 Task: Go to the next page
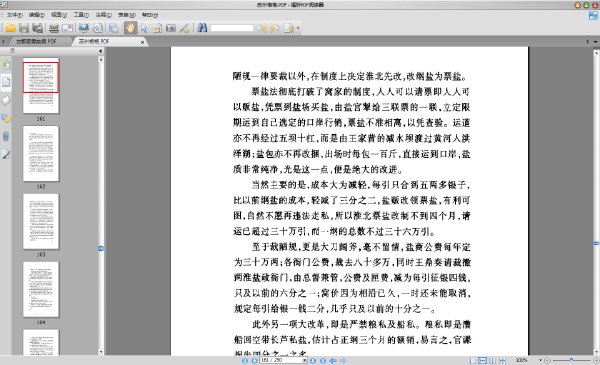pyautogui.click(x=312, y=360)
